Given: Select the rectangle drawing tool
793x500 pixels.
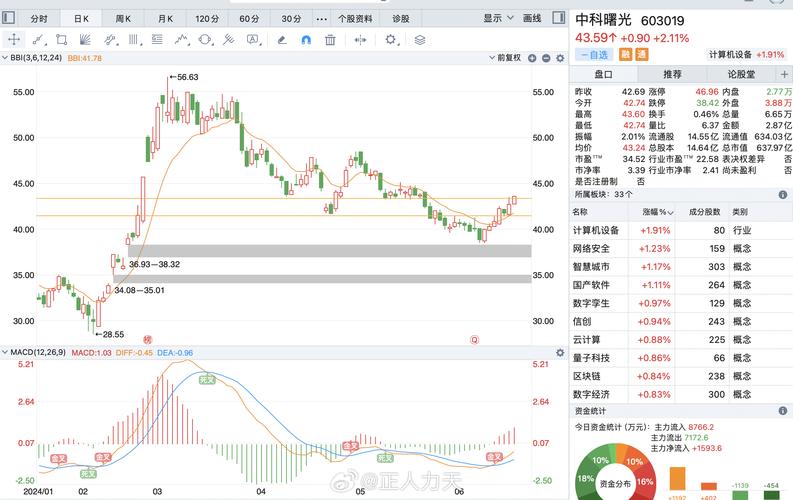Looking at the screenshot, I should pos(62,40).
